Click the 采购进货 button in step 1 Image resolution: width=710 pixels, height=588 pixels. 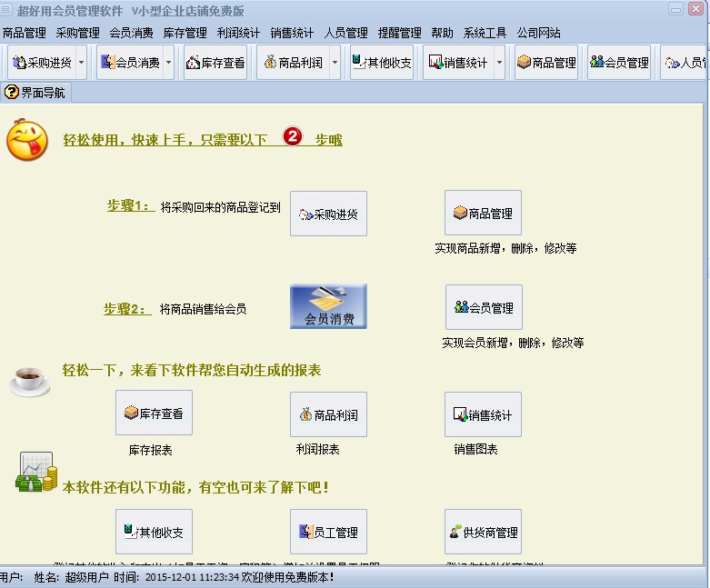(329, 214)
